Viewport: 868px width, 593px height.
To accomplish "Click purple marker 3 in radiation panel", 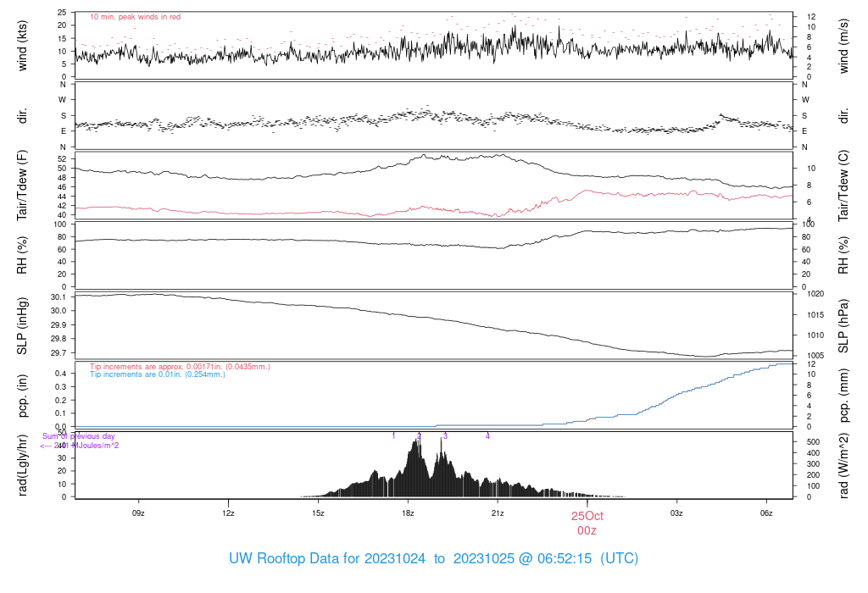I will 445,436.
